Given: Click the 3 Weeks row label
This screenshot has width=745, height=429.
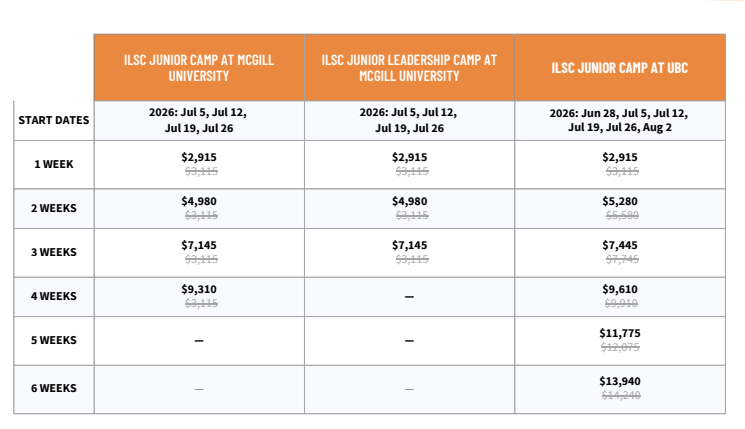Looking at the screenshot, I should (x=53, y=252).
